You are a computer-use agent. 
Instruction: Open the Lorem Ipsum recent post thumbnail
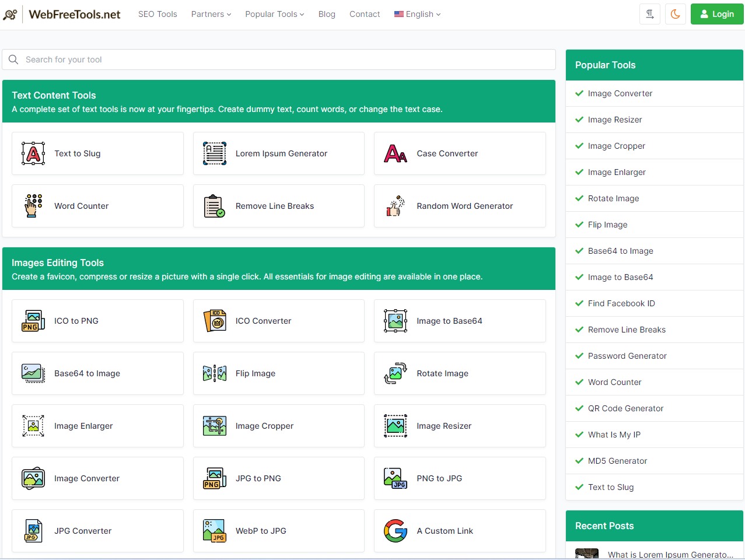[587, 554]
